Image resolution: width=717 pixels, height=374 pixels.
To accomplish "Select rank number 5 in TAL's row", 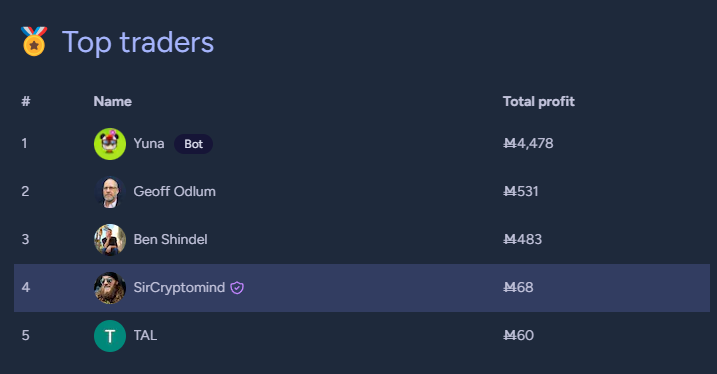I will point(26,336).
